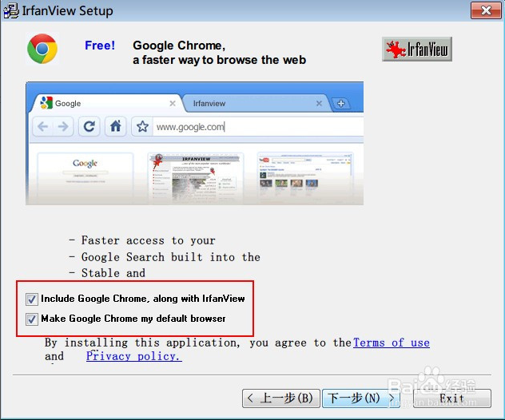This screenshot has height=420, width=505.
Task: Click the browser back arrow icon
Action: pyautogui.click(x=43, y=126)
